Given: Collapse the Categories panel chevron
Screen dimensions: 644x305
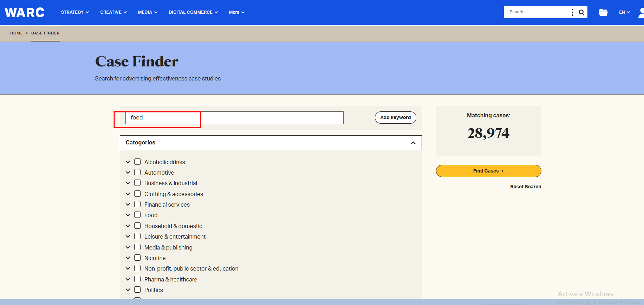Looking at the screenshot, I should coord(413,143).
